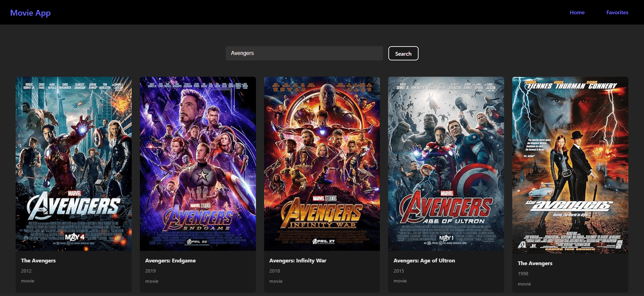Open the Avengers: Age of Ultron poster
This screenshot has height=296, width=644.
[446, 164]
